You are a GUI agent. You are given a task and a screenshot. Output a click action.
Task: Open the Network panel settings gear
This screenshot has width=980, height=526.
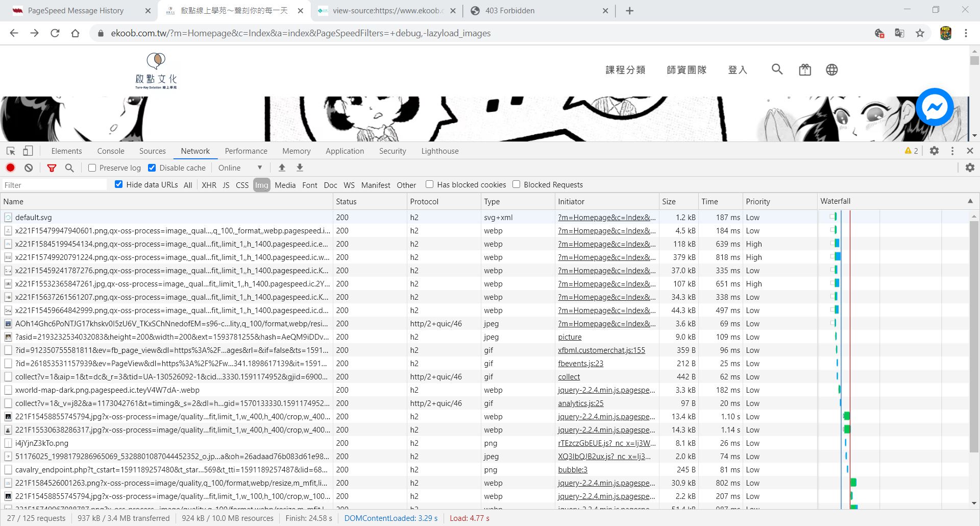pos(970,168)
